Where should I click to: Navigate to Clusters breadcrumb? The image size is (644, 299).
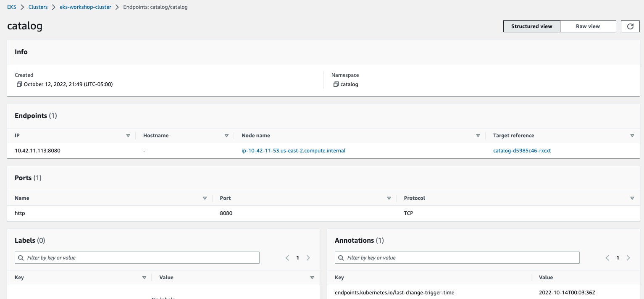pos(38,7)
